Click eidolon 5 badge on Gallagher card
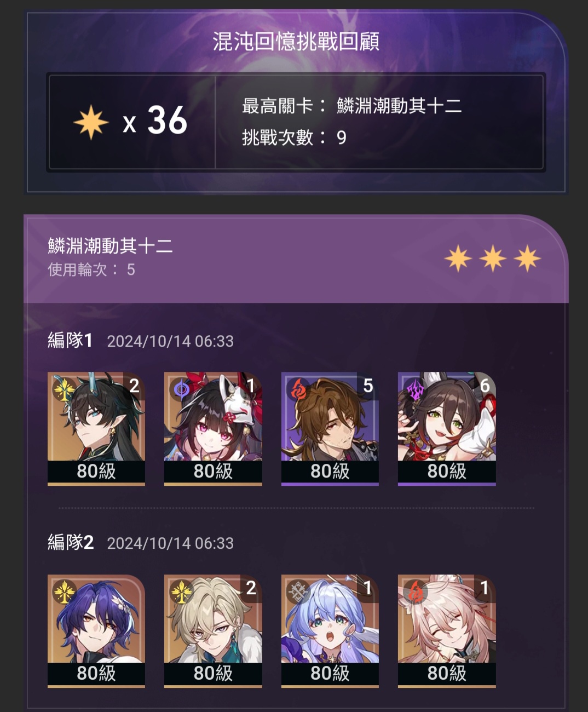This screenshot has height=712, width=588. click(x=368, y=386)
